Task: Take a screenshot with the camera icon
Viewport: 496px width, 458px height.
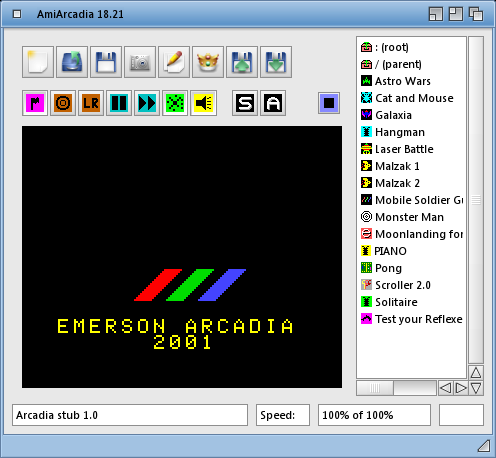Action: coord(140,62)
